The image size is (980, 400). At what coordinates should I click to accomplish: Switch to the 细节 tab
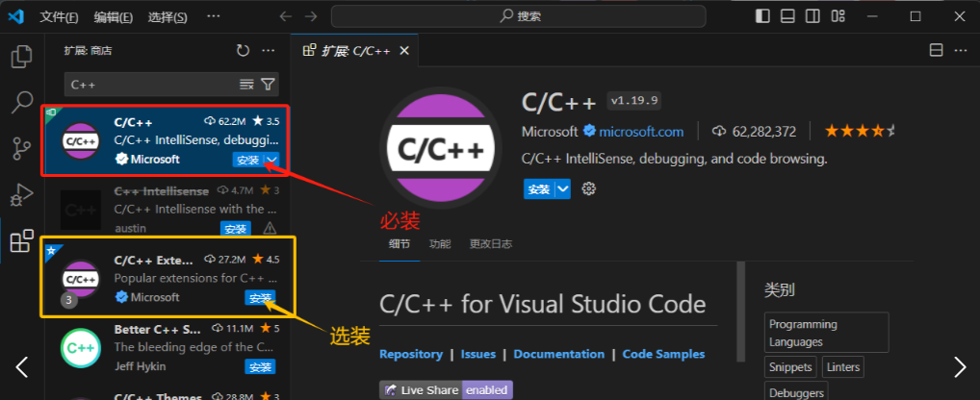click(x=400, y=244)
